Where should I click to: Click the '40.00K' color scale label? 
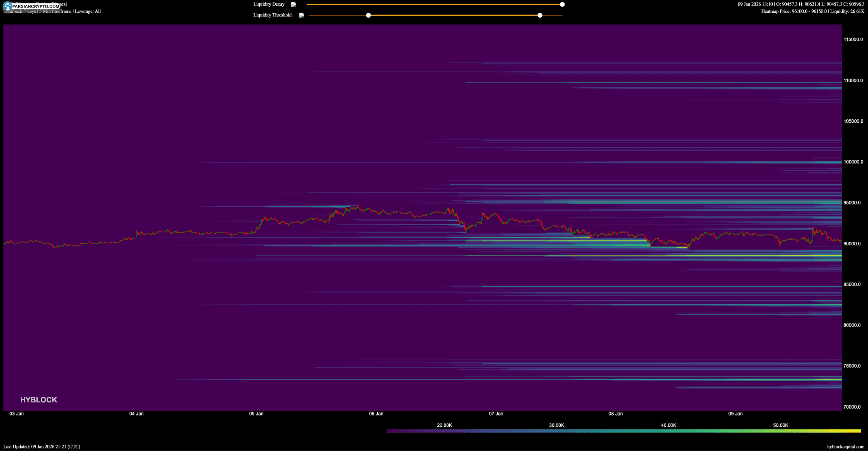pos(669,425)
